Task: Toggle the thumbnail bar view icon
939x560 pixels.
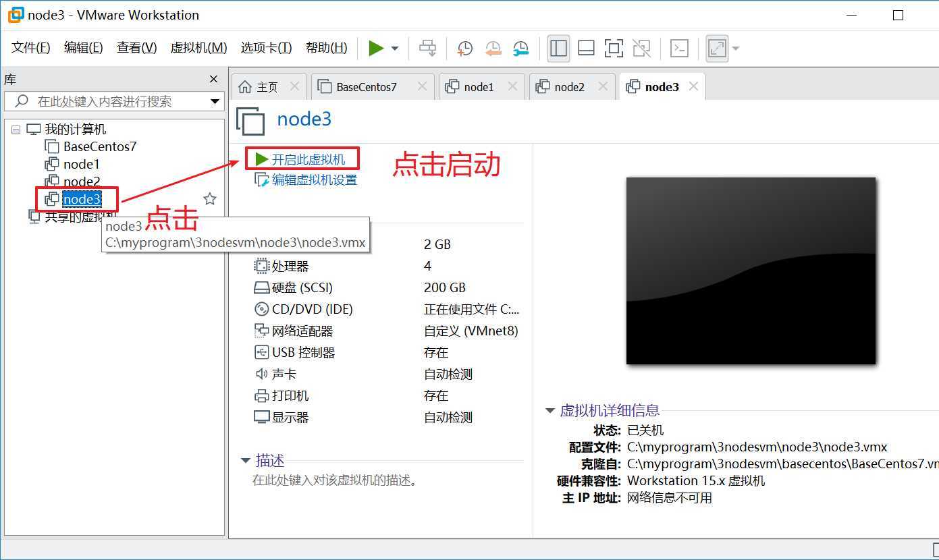Action: [x=586, y=48]
